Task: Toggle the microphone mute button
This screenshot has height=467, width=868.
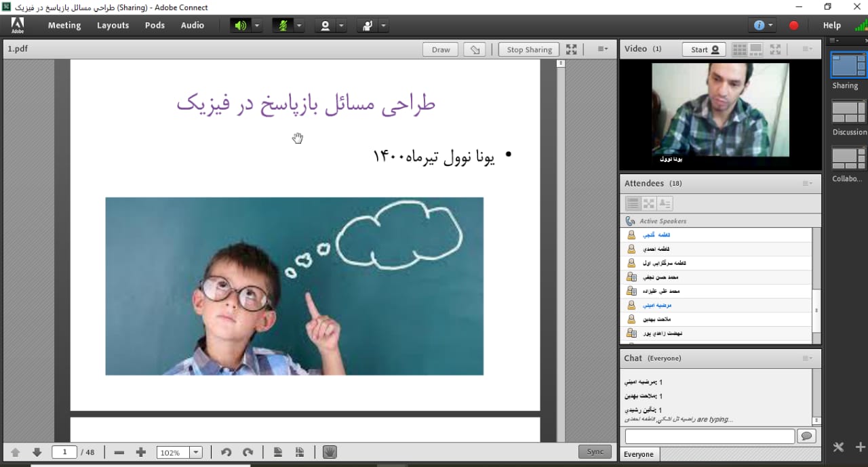Action: [x=283, y=26]
